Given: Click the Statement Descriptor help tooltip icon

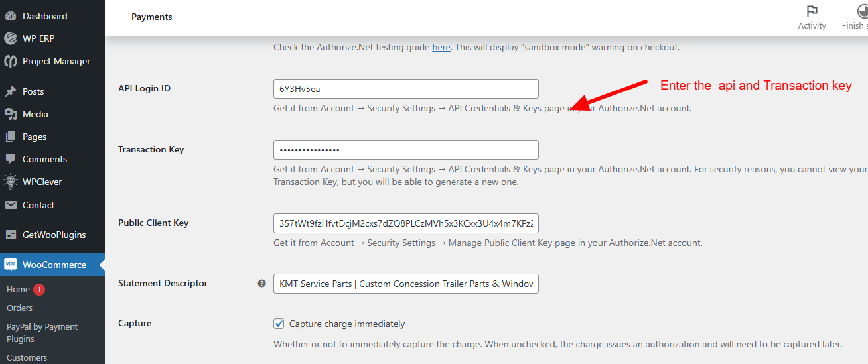Looking at the screenshot, I should [261, 284].
